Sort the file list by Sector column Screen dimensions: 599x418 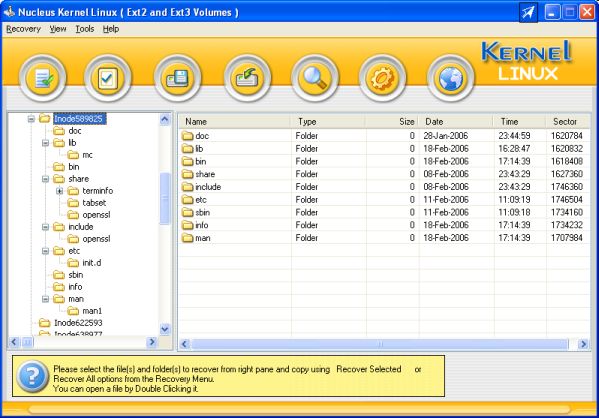[x=567, y=122]
